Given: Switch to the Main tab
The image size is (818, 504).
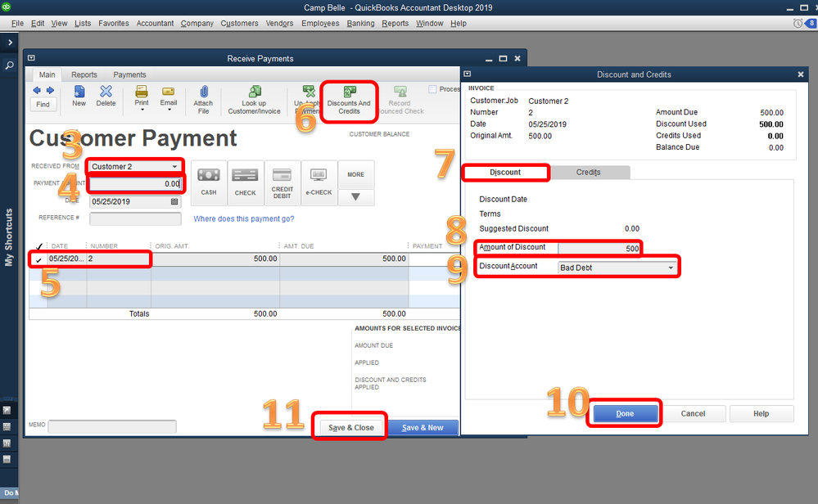Looking at the screenshot, I should click(47, 74).
